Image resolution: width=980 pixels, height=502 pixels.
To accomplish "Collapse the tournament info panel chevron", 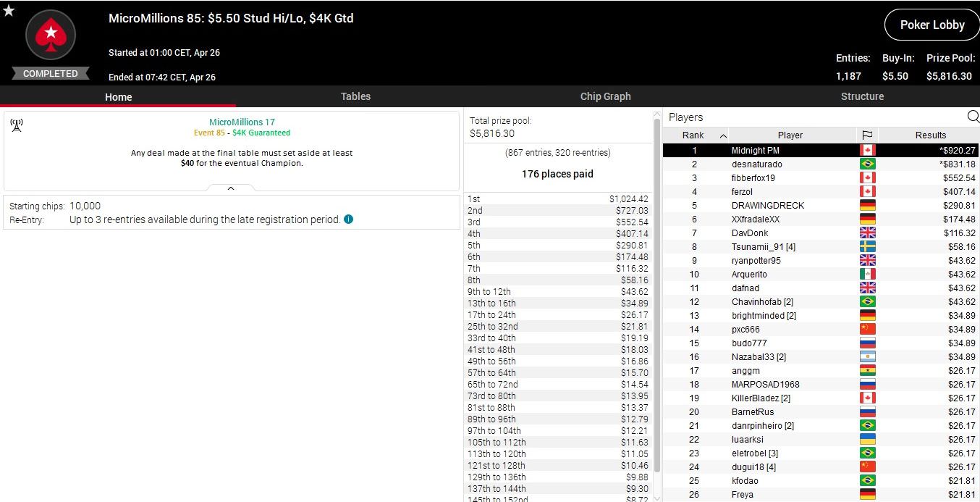I will 231,188.
